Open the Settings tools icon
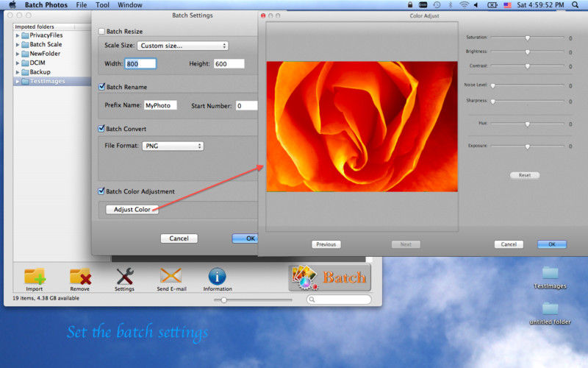588x368 pixels. click(124, 277)
